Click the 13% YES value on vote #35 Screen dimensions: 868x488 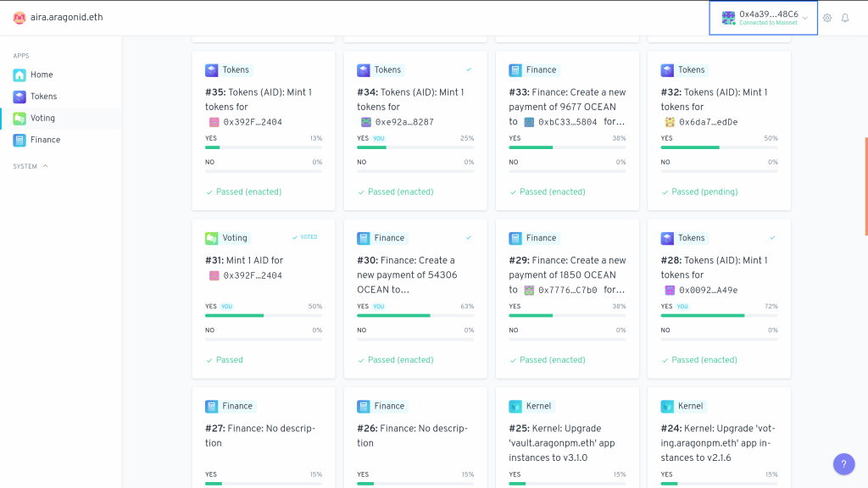(316, 138)
